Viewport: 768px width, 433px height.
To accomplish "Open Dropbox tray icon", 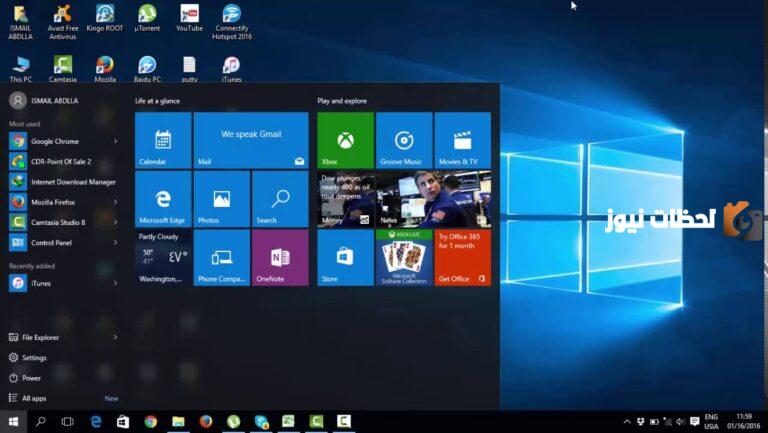I will pyautogui.click(x=640, y=422).
